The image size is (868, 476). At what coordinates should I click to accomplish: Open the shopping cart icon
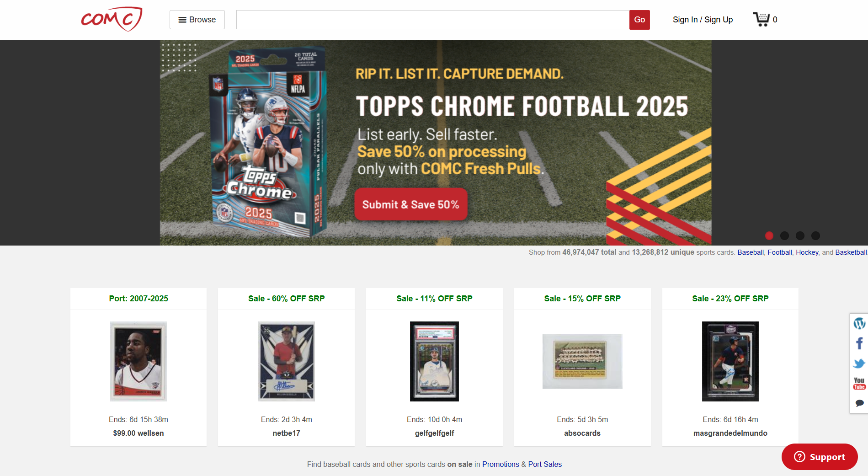[x=761, y=19]
